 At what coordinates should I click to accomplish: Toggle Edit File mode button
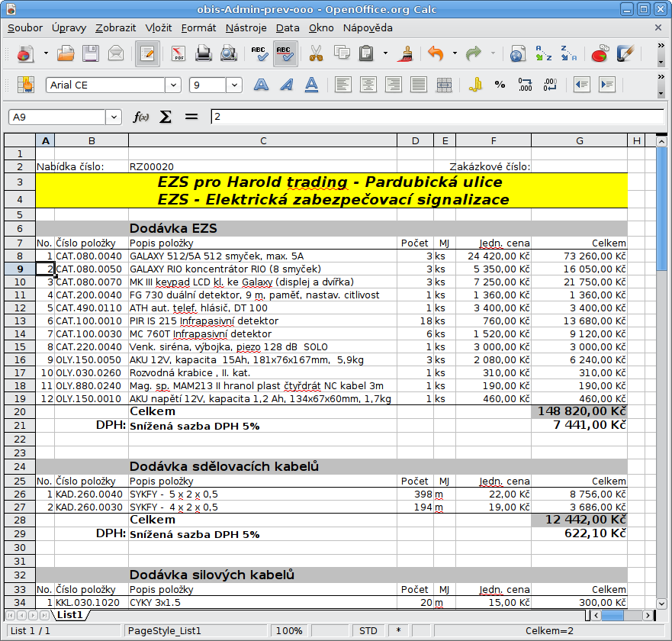tap(147, 54)
